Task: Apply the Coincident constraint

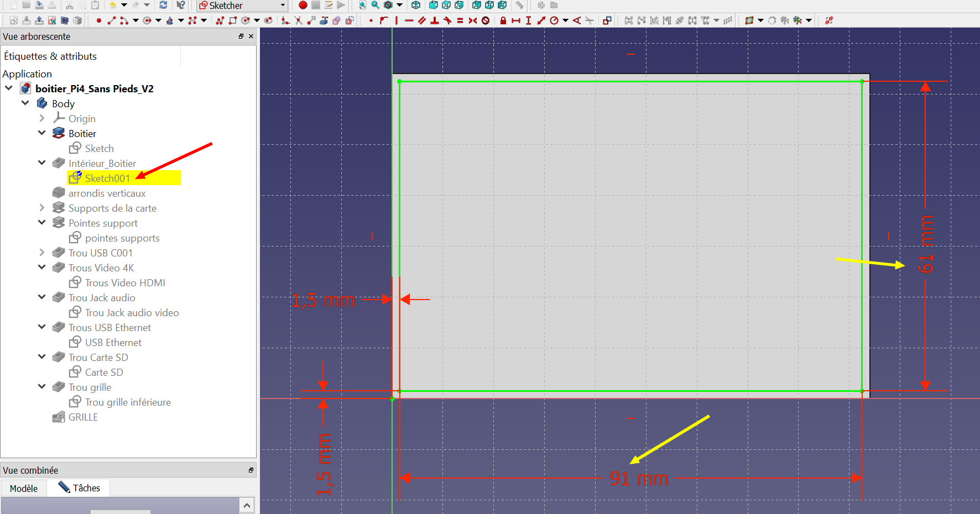Action: (371, 20)
